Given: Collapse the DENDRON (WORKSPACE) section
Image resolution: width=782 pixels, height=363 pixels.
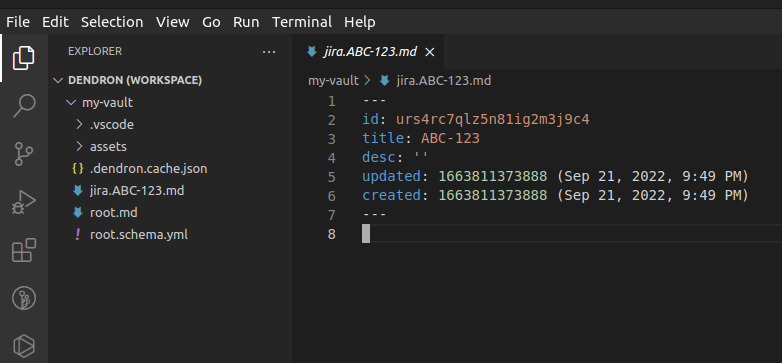Looking at the screenshot, I should tap(59, 80).
